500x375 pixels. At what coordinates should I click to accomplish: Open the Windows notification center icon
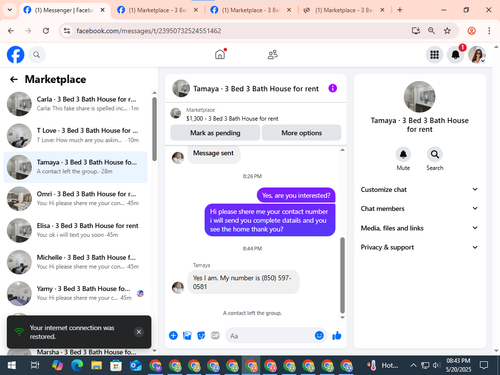[x=484, y=365]
